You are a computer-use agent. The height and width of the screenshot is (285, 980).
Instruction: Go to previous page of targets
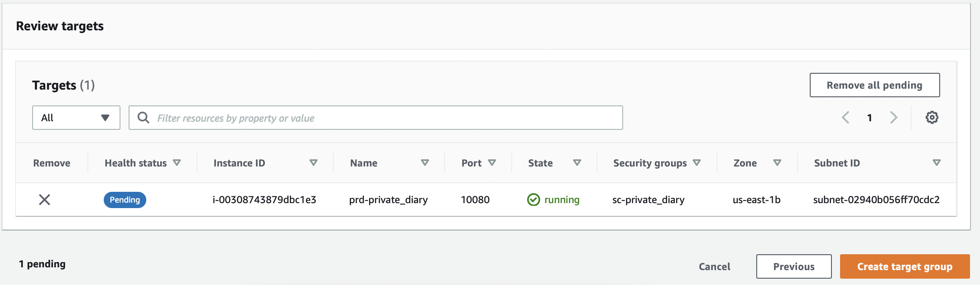tap(845, 118)
